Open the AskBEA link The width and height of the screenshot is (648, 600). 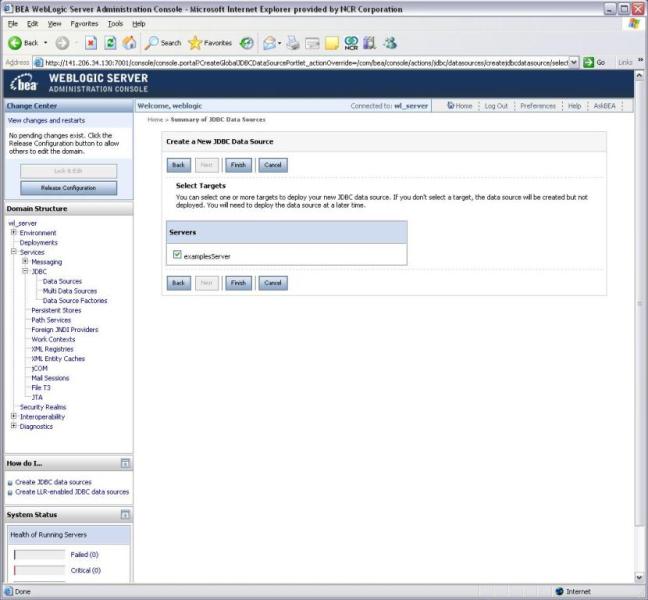point(605,106)
